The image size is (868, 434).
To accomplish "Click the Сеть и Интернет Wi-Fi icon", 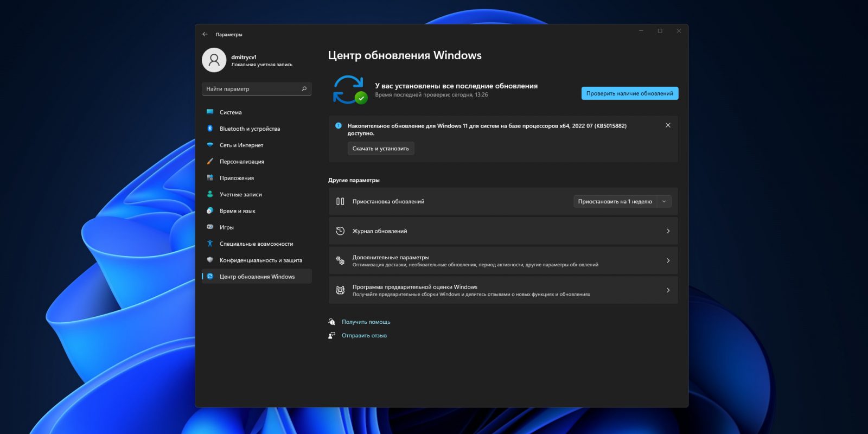I will click(210, 145).
